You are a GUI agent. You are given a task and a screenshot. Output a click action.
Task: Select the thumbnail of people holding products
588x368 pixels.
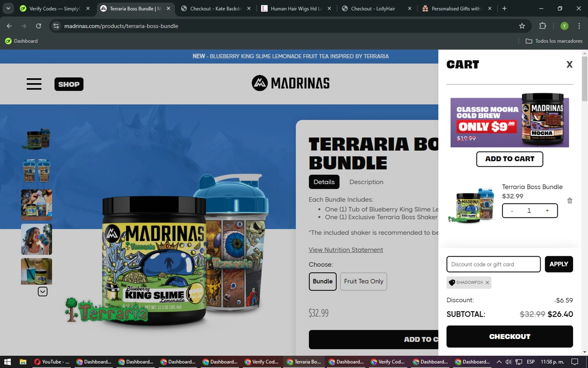36,205
